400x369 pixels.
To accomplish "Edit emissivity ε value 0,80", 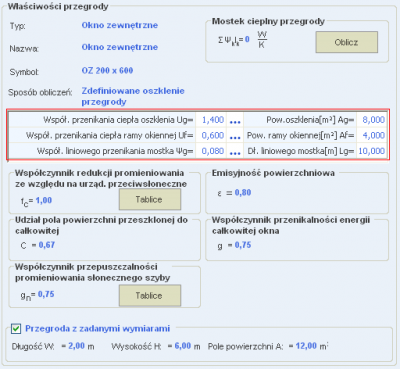I will pyautogui.click(x=243, y=193).
